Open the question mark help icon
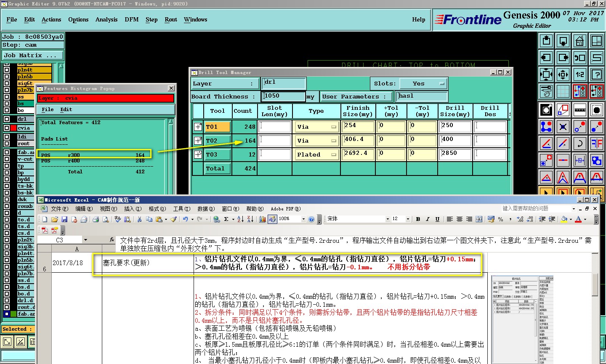 tap(597, 74)
